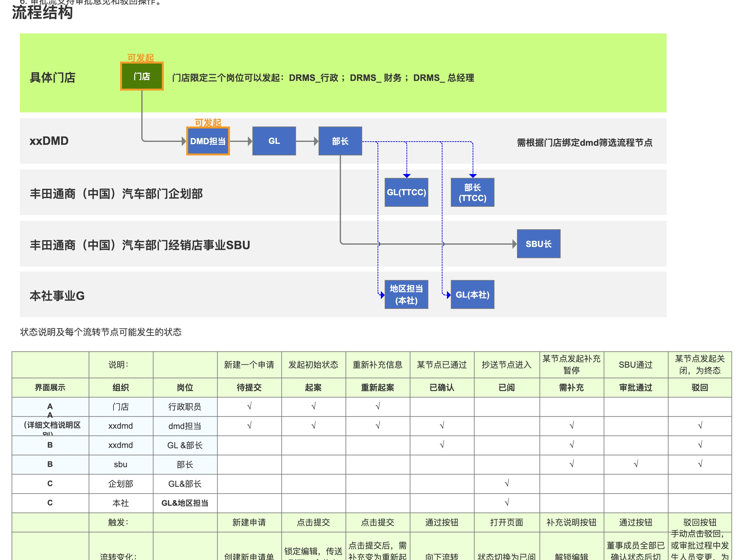Click the 丰田通商（中国）汽车部门企划部 lane label
The image size is (752, 560).
coord(116,194)
